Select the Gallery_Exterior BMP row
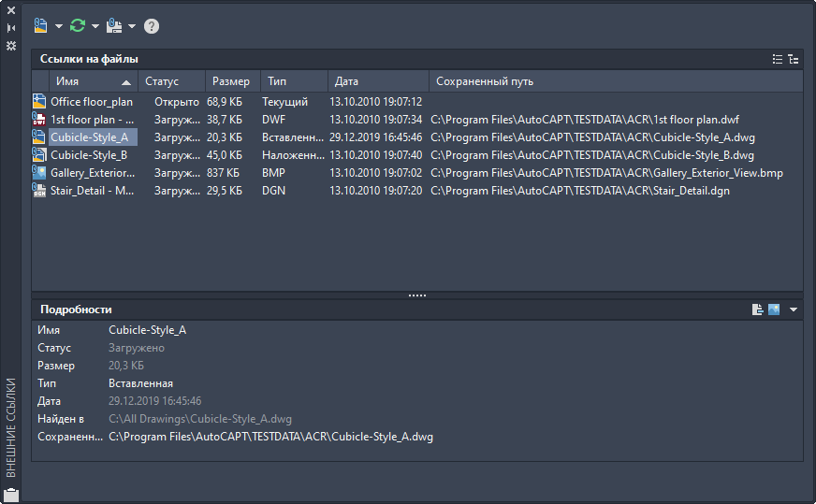The width and height of the screenshot is (816, 504). coord(89,173)
